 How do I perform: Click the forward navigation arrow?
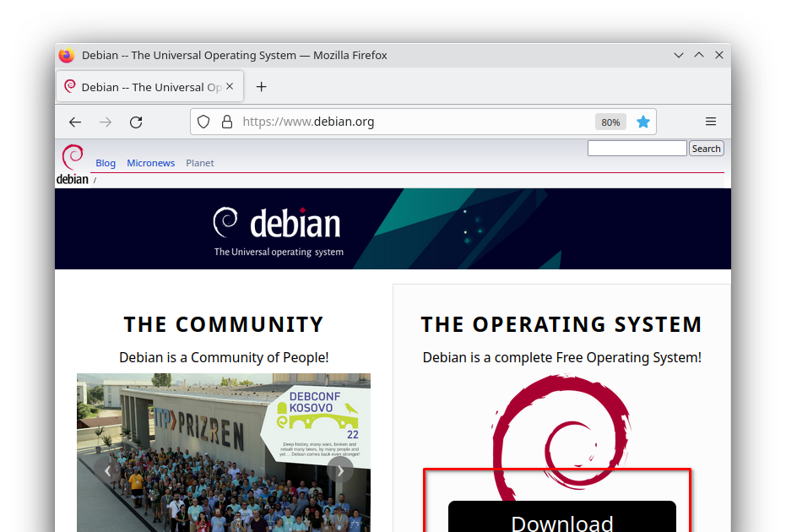106,122
